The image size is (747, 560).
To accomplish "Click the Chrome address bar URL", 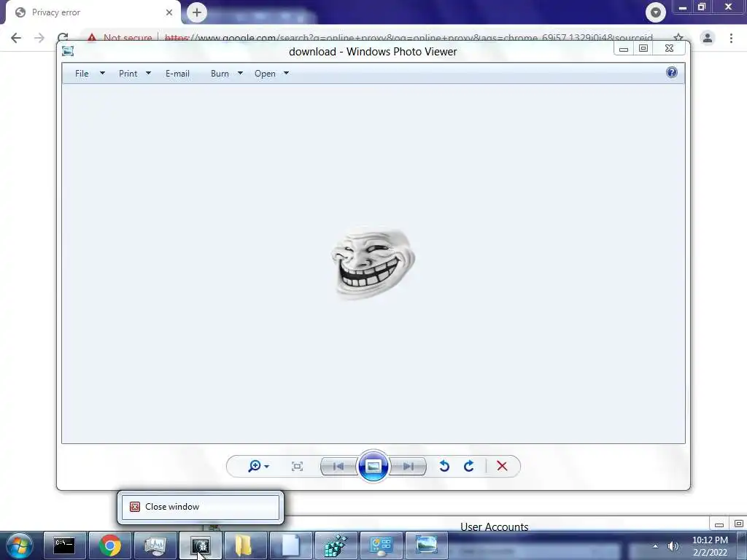I will tap(409, 38).
